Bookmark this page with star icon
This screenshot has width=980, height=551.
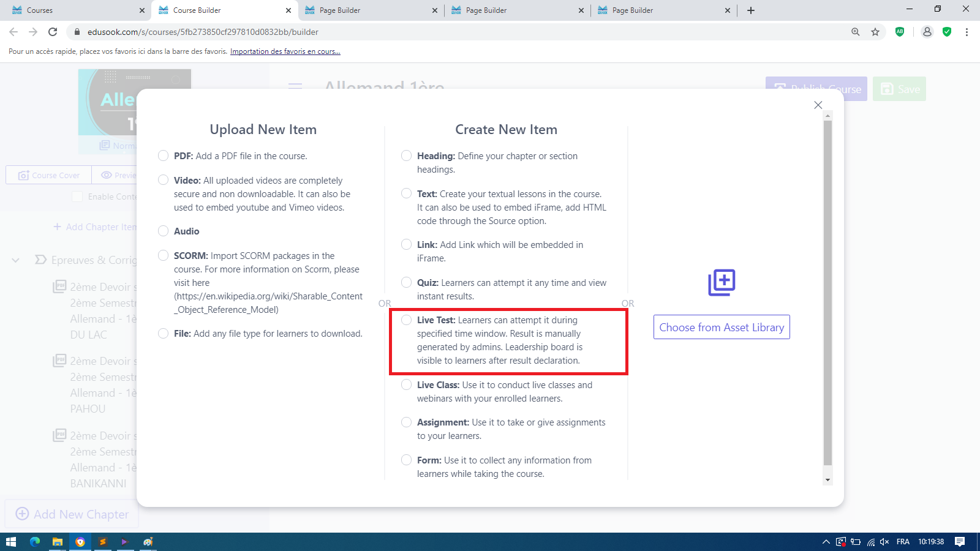875,32
